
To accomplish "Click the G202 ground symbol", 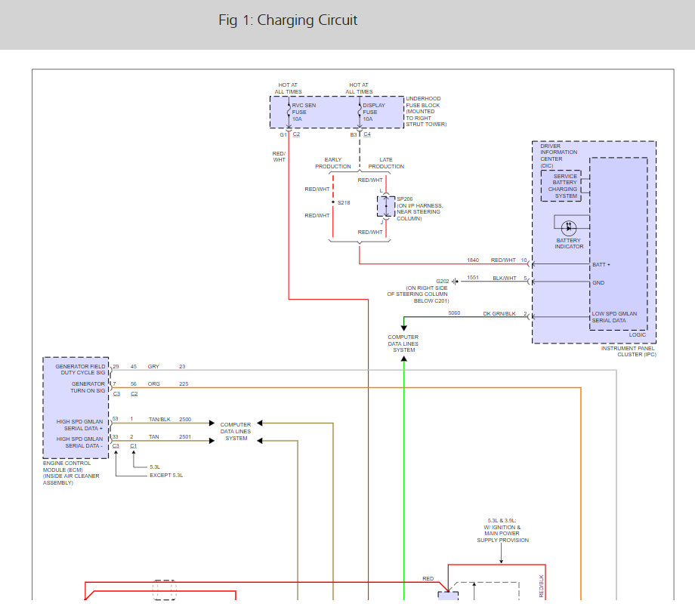I will point(456,282).
